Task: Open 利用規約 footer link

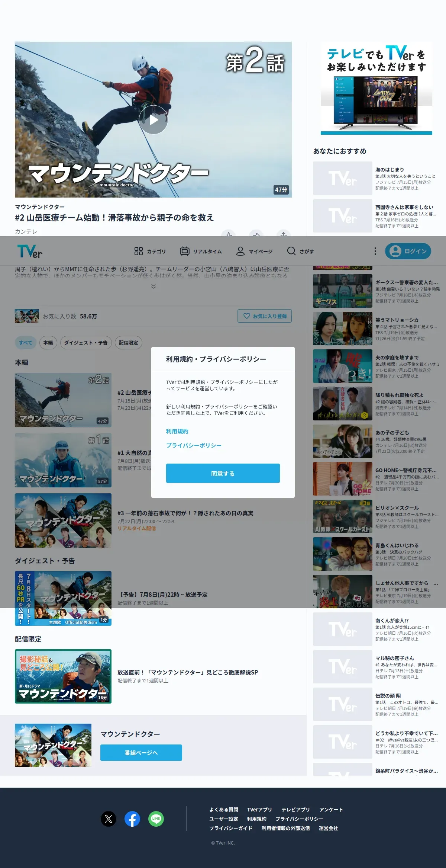Action: tap(257, 819)
